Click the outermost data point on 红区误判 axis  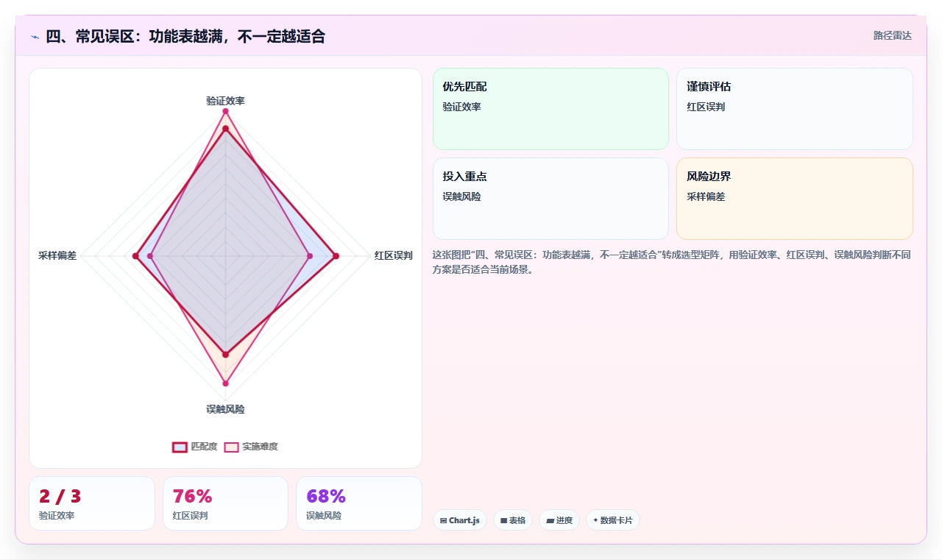[x=336, y=256]
